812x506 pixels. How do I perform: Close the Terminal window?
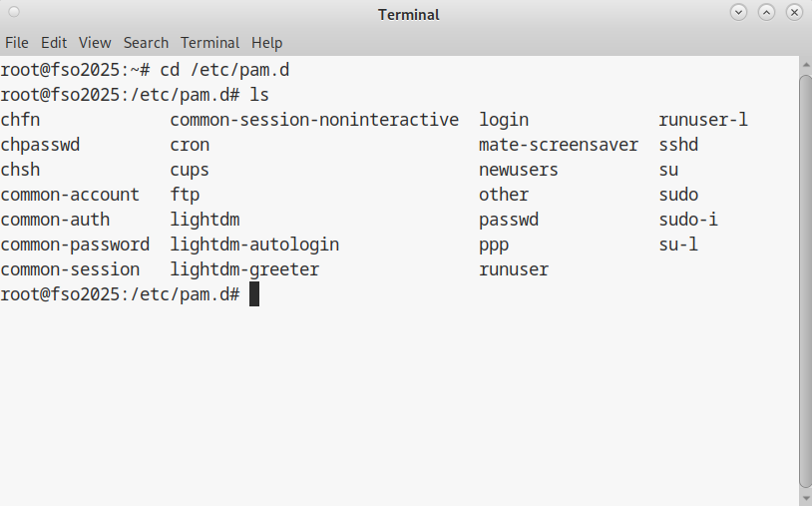(x=794, y=13)
